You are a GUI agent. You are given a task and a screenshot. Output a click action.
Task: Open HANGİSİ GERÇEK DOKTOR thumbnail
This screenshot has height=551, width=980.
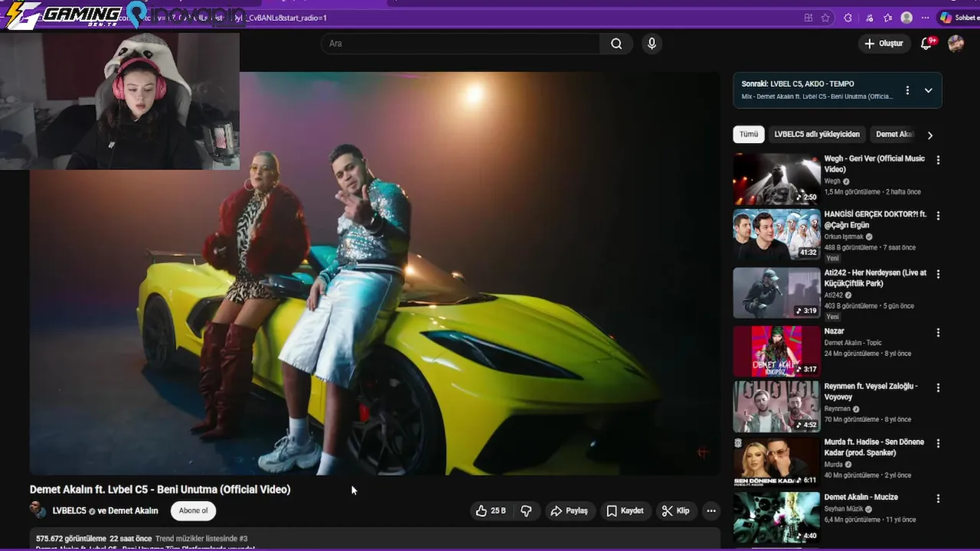(776, 235)
